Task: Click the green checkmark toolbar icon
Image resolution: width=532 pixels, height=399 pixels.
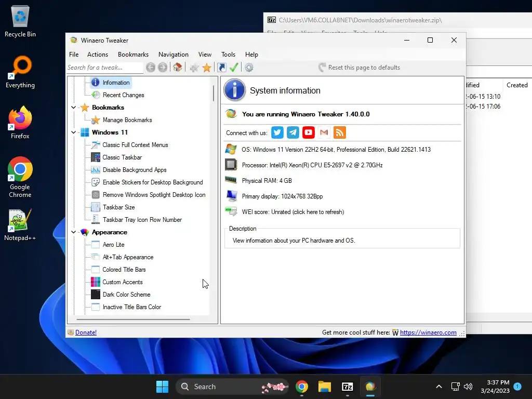Action: point(234,68)
